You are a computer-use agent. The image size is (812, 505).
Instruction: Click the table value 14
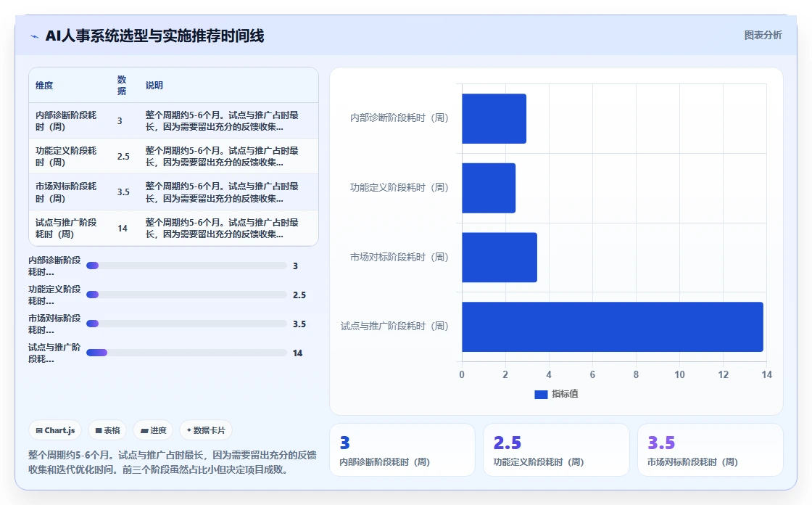(123, 228)
